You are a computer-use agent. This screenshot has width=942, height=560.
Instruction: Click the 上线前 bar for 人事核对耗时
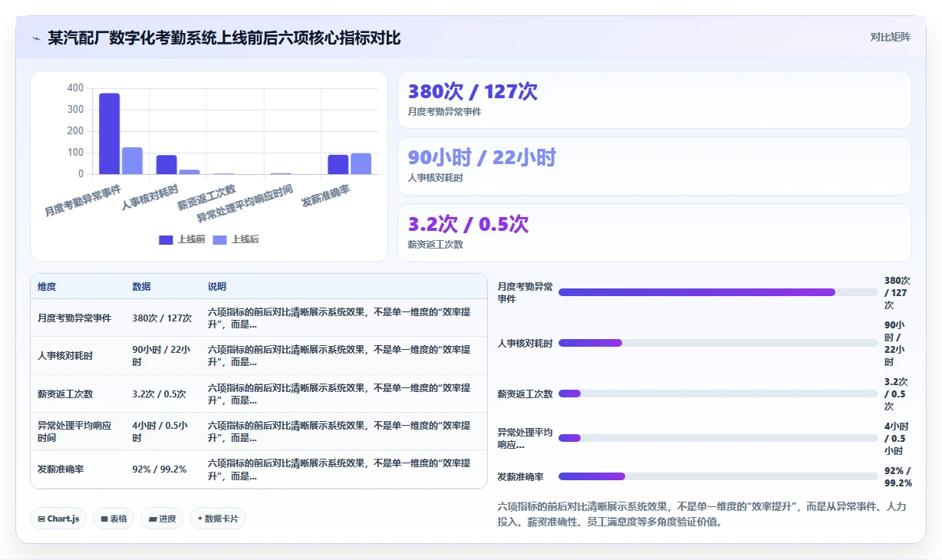click(x=166, y=164)
